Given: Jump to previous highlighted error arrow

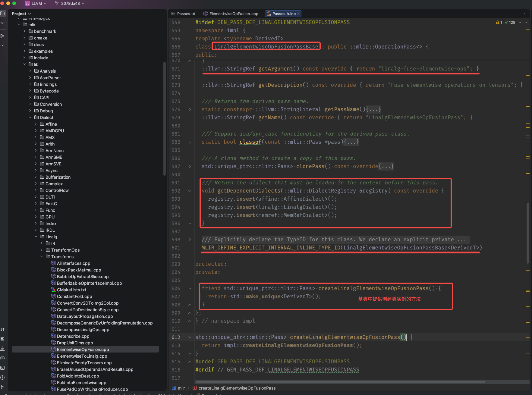Looking at the screenshot, I should pos(520,22).
